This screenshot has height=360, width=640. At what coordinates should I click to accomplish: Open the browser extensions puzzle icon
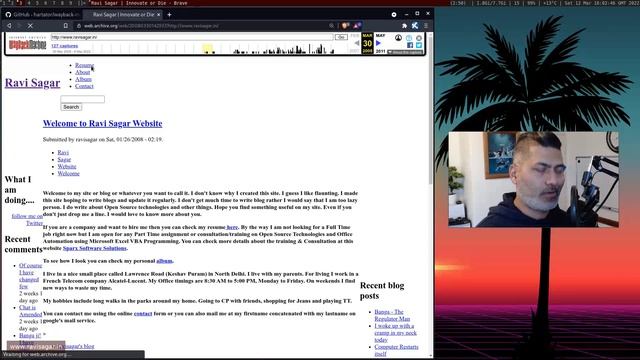coord(404,26)
